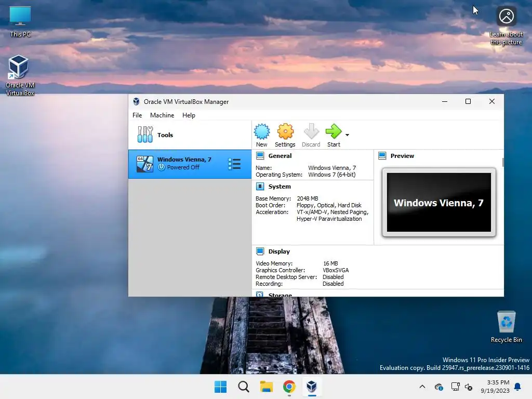Click the Preview section icon
Screen dimensions: 532x399
click(382, 156)
